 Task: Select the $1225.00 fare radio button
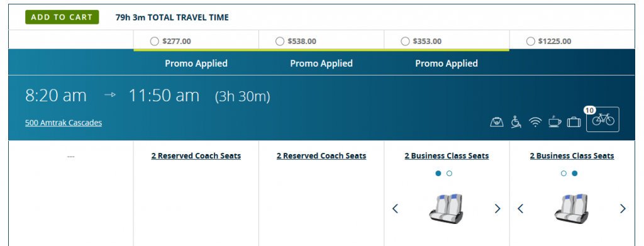[530, 41]
